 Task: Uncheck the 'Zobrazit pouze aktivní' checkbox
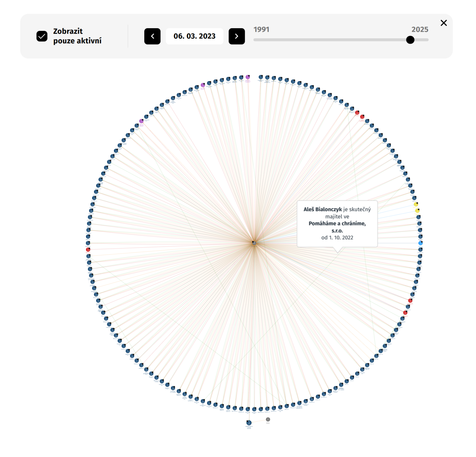[x=42, y=36]
